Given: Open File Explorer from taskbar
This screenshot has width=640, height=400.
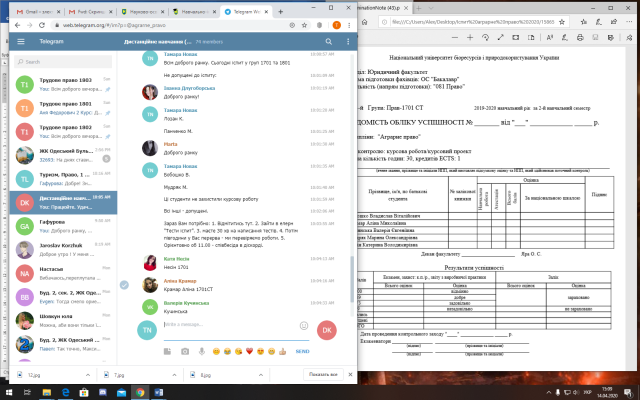Looking at the screenshot, I should [x=47, y=393].
